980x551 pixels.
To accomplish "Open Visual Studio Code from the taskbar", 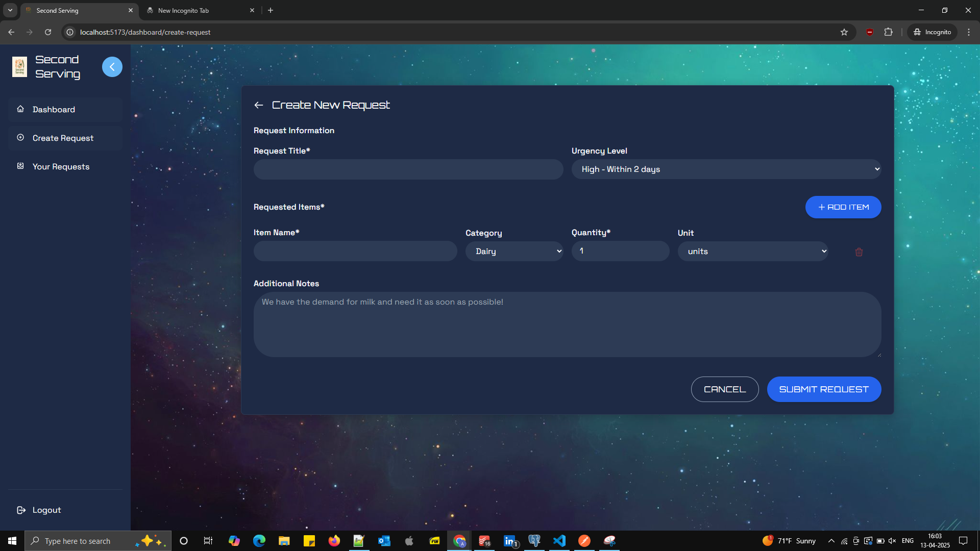I will (559, 541).
